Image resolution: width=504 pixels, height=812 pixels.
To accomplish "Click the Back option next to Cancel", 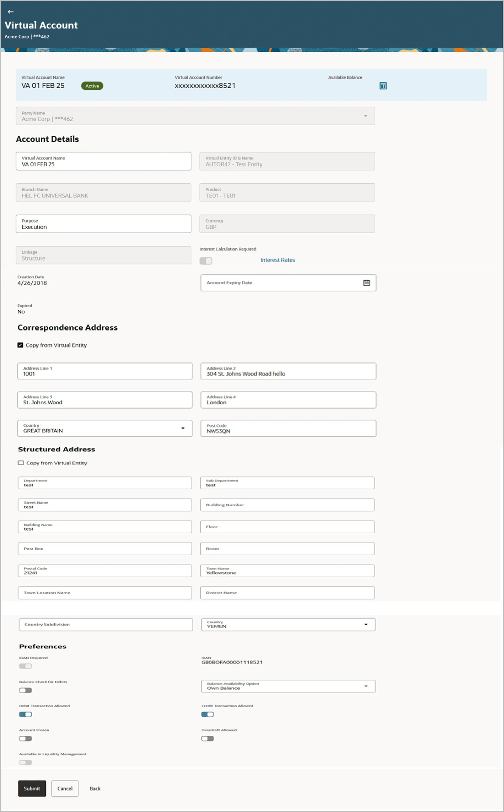I will point(95,789).
